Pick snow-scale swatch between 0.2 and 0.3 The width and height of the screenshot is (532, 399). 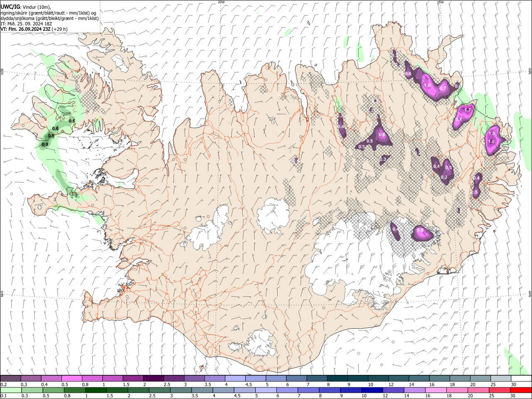coord(10,379)
